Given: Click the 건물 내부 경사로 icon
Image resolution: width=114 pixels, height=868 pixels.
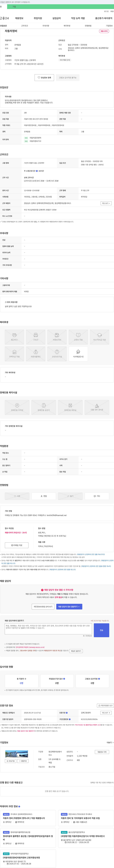Looking at the screenshot, I should point(97,407).
